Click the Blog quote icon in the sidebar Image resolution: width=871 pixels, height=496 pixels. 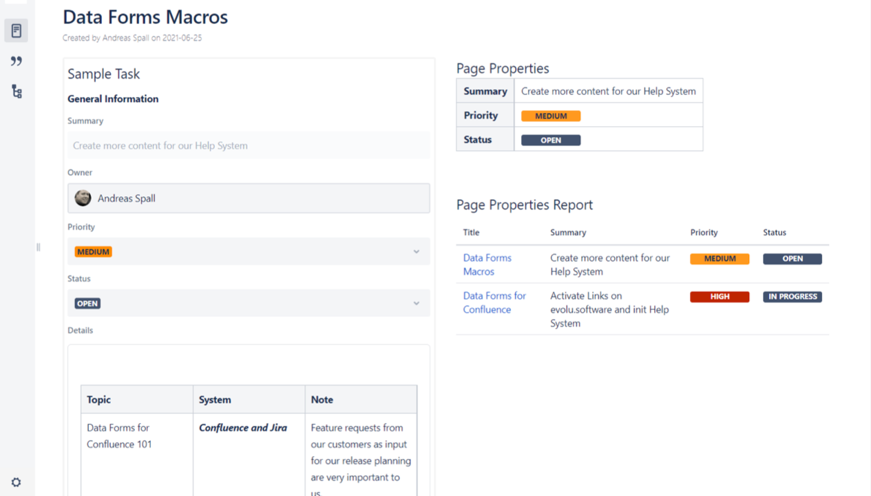click(x=16, y=61)
